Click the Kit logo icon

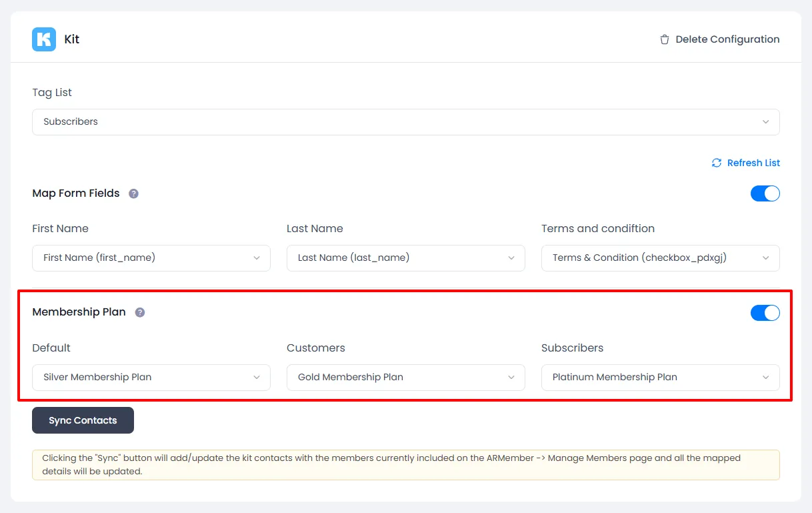(x=44, y=39)
